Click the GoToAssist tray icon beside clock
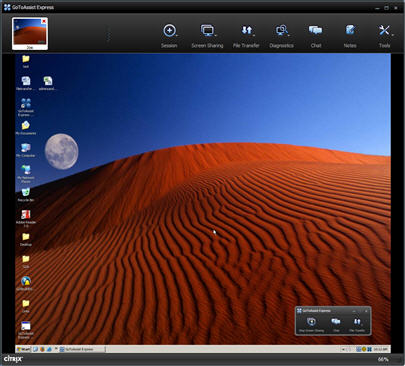Viewport: 405px width, 366px height. (x=370, y=349)
